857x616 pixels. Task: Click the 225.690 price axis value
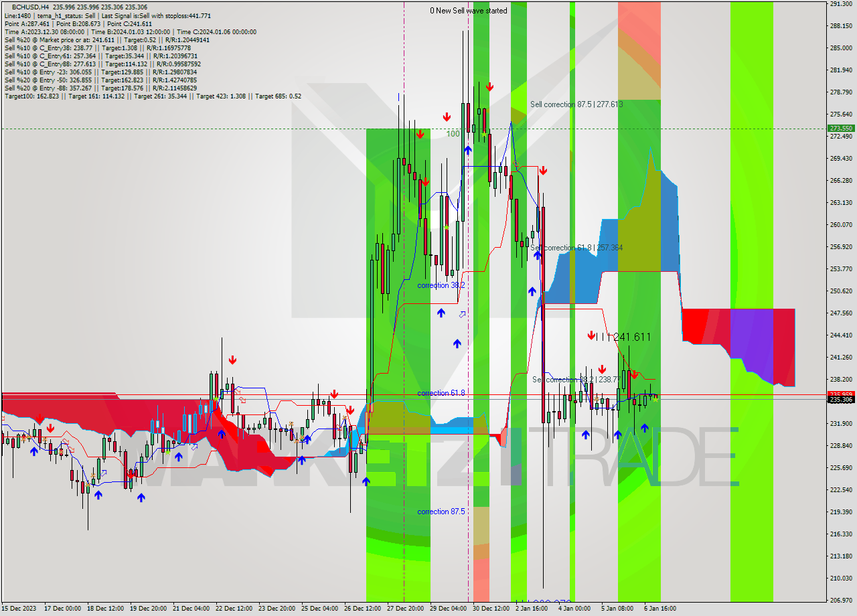pyautogui.click(x=841, y=468)
